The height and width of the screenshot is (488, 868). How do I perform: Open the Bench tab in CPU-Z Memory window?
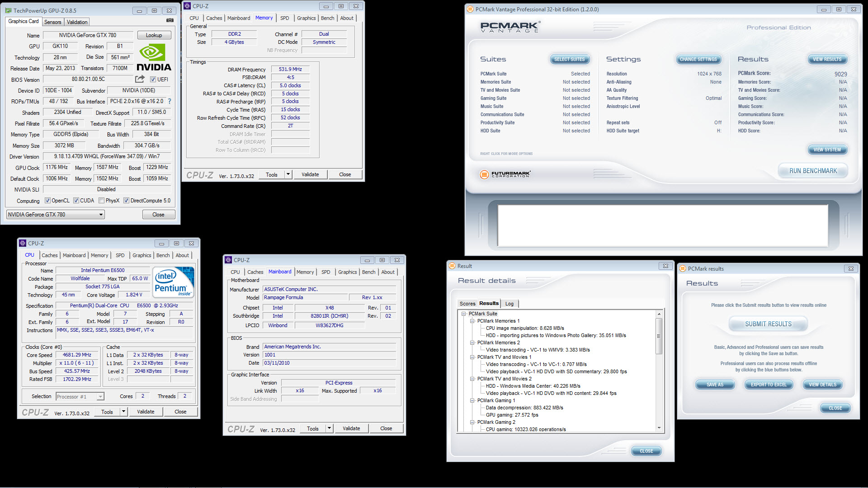click(x=328, y=18)
